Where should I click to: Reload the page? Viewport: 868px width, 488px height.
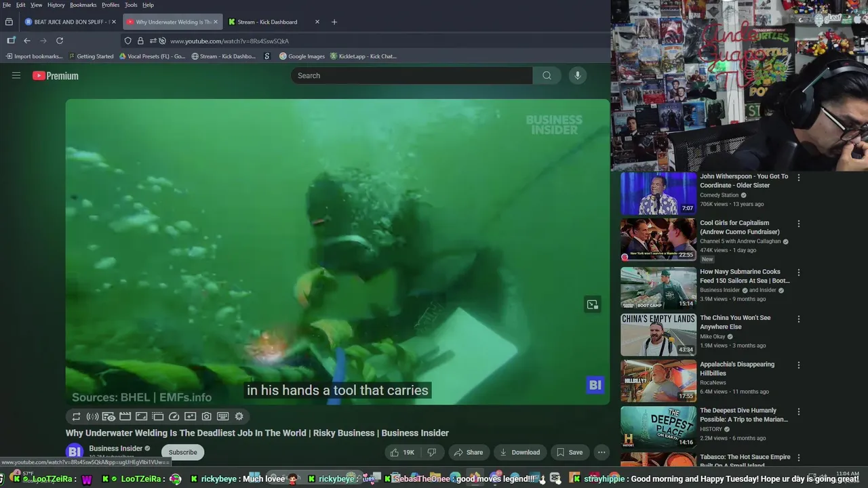(x=60, y=41)
